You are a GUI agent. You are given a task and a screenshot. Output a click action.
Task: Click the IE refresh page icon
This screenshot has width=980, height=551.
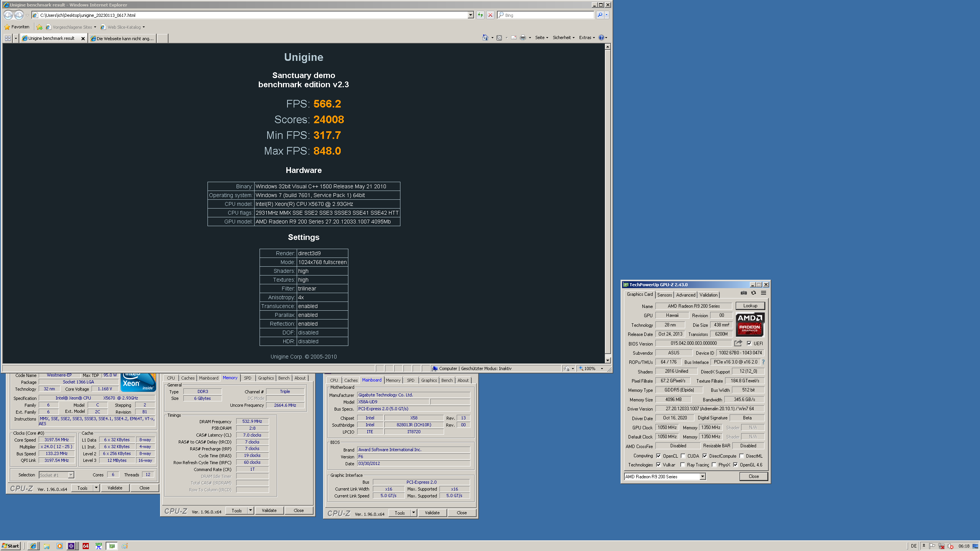click(480, 15)
